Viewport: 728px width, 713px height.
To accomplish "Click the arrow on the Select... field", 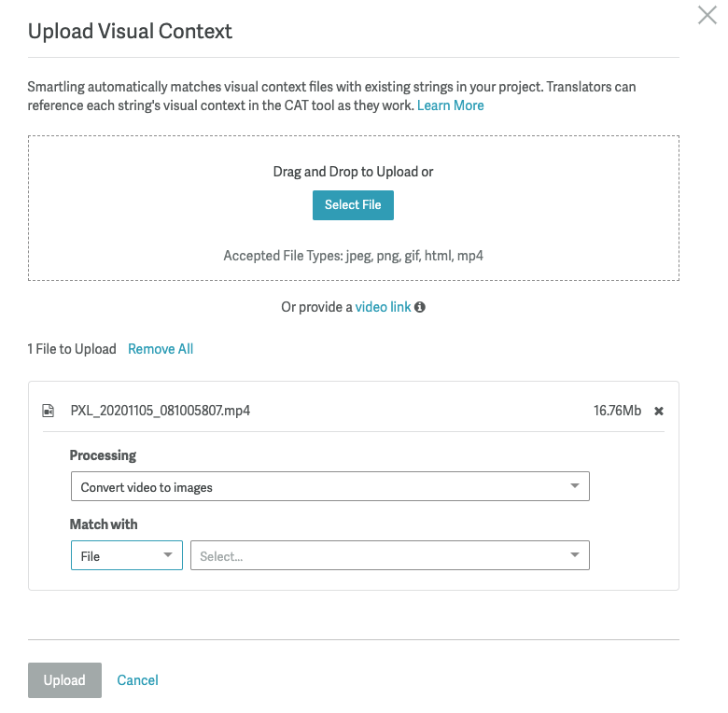I will click(x=575, y=555).
